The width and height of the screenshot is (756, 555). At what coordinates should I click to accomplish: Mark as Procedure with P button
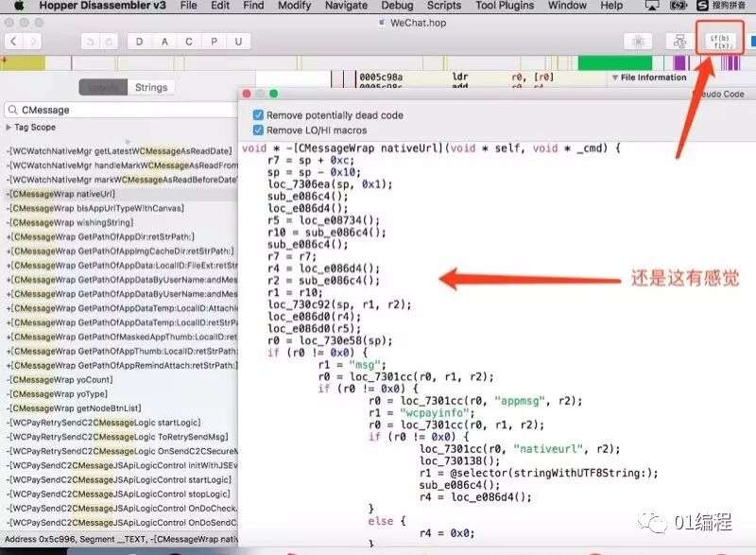click(214, 42)
